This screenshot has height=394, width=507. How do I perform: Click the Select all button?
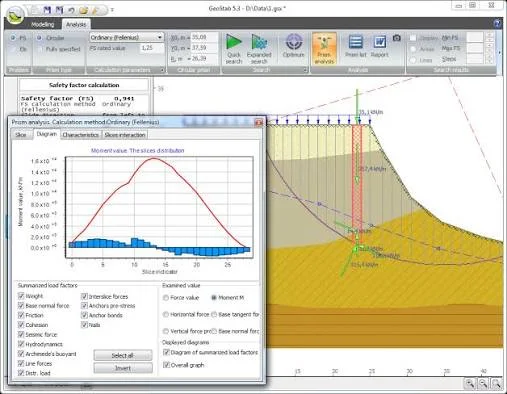click(123, 355)
